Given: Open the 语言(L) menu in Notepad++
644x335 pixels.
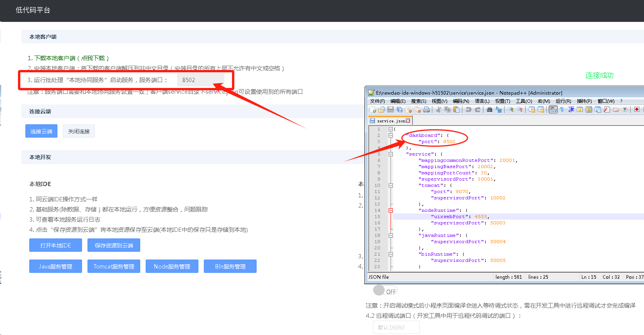Looking at the screenshot, I should [x=482, y=101].
